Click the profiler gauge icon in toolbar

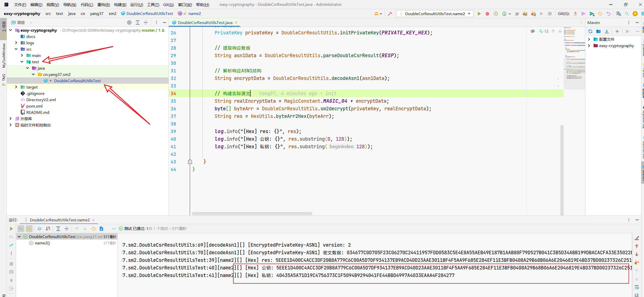point(504,14)
